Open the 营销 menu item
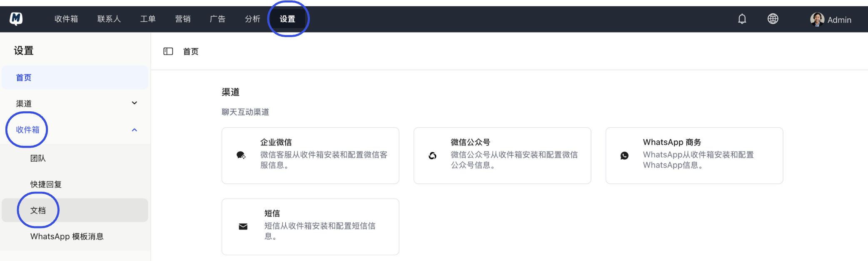This screenshot has width=868, height=261. 183,19
